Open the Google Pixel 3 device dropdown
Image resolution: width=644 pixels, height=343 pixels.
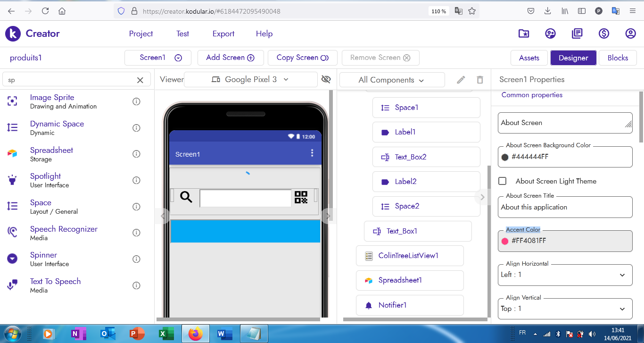(250, 80)
